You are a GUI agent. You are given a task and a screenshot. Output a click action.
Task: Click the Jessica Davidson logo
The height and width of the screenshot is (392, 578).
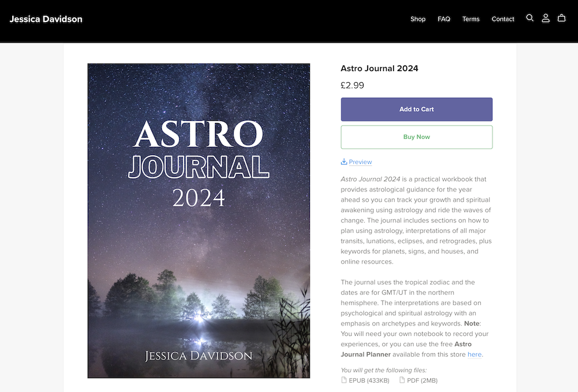tap(46, 19)
